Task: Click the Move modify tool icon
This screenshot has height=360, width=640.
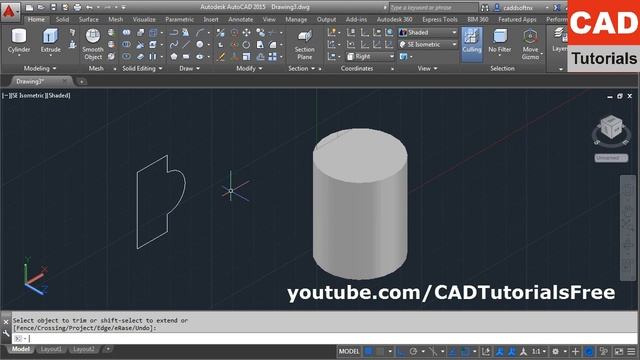Action: point(247,32)
